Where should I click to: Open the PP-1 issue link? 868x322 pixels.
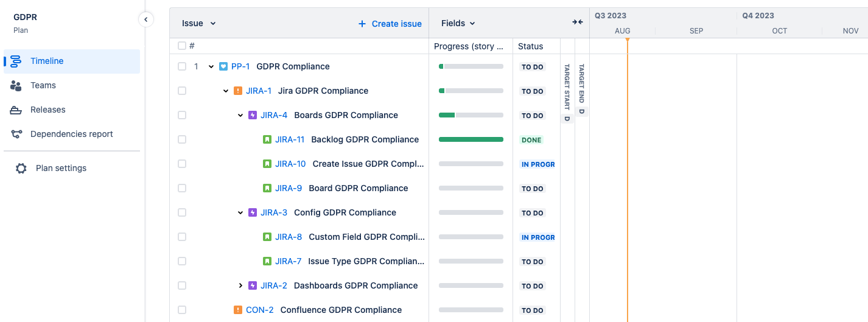pyautogui.click(x=240, y=66)
